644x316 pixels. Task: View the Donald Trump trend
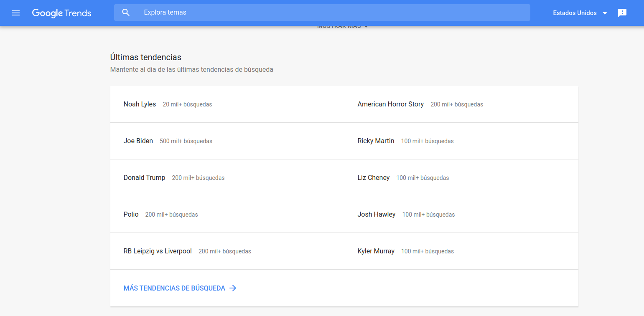pyautogui.click(x=144, y=178)
